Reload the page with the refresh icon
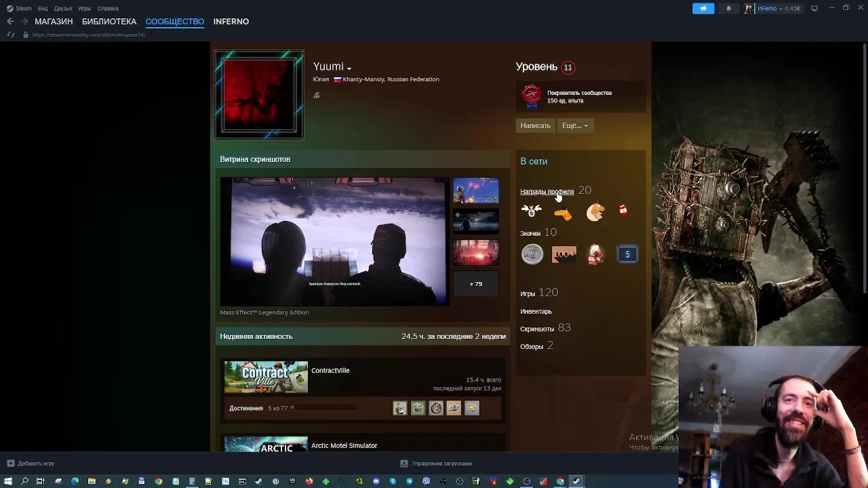 (10, 35)
